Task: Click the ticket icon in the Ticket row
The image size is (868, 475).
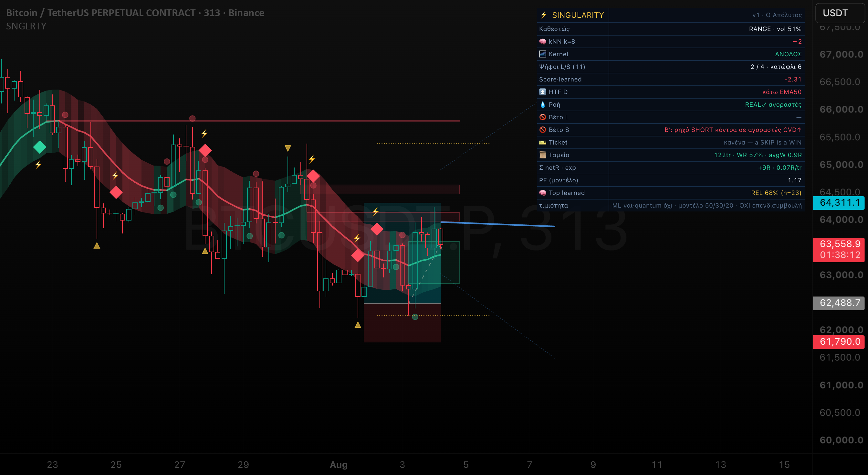Action: 542,142
